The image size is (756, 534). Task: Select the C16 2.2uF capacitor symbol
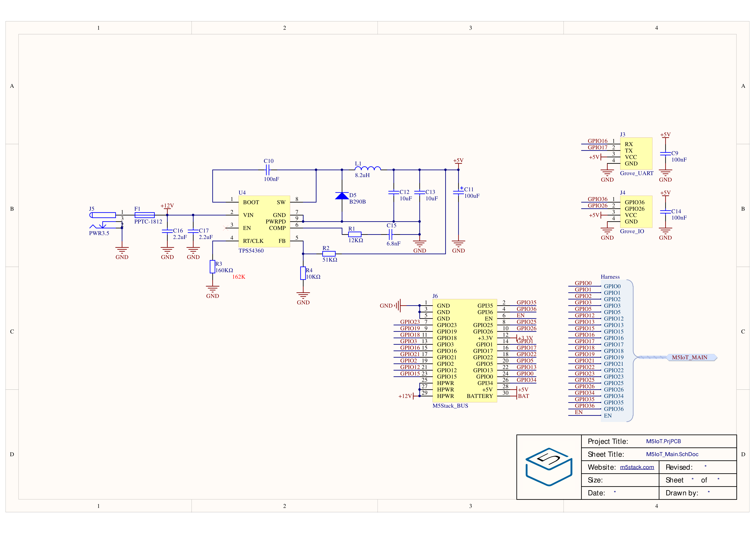point(167,231)
